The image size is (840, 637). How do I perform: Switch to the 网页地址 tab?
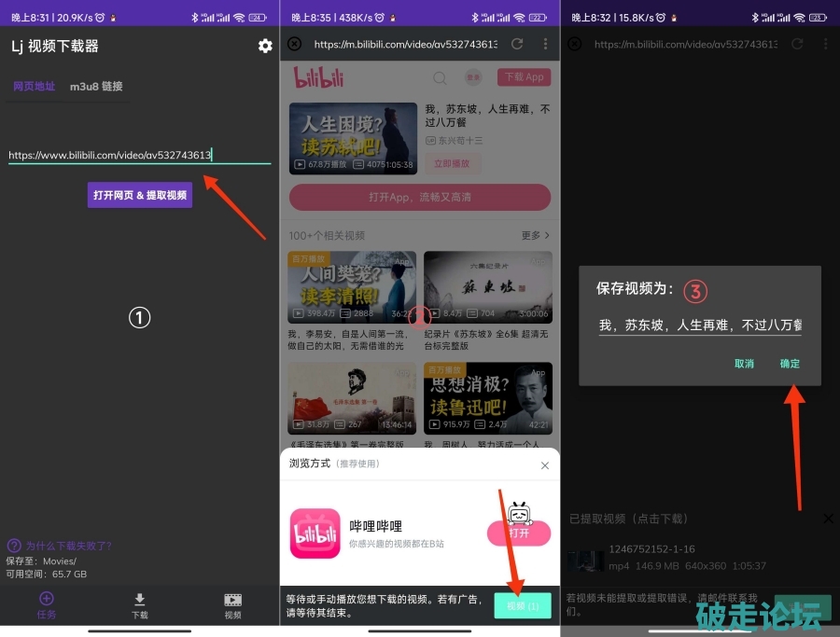click(34, 87)
